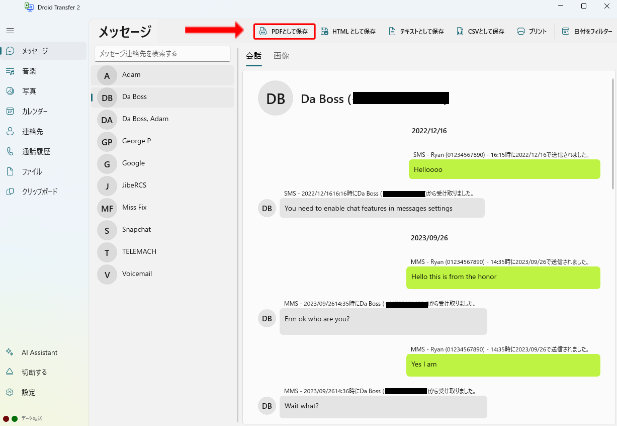Viewport: 617px width, 426px height.
Task: Click the 2022/12/16 date header
Action: (x=429, y=131)
